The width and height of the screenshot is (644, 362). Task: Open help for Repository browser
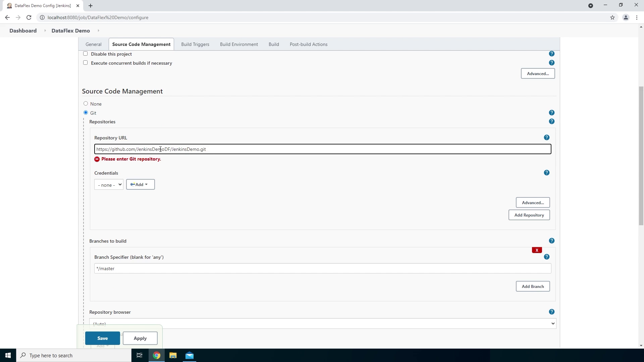coord(552,312)
